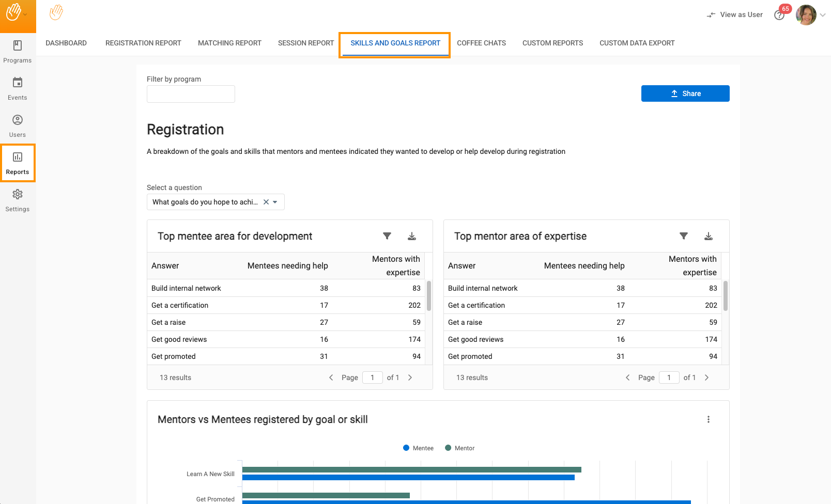This screenshot has height=504, width=831.
Task: Expand the Select a question dropdown
Action: coord(275,202)
